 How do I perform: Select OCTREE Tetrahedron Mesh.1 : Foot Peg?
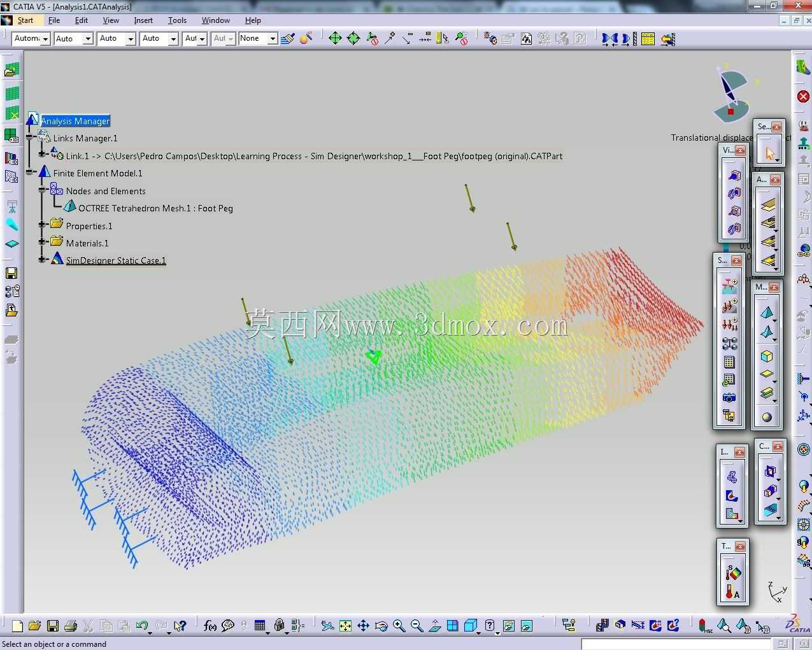point(155,208)
